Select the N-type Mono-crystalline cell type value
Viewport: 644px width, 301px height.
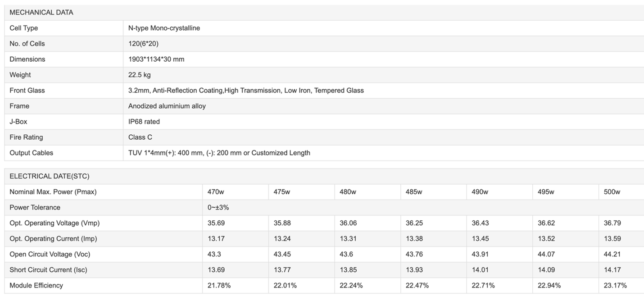pos(164,28)
